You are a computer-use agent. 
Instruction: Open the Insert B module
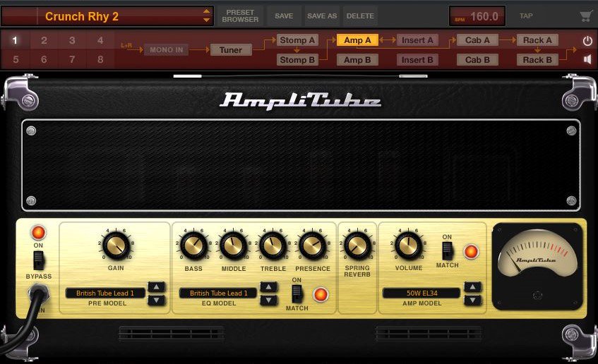417,60
